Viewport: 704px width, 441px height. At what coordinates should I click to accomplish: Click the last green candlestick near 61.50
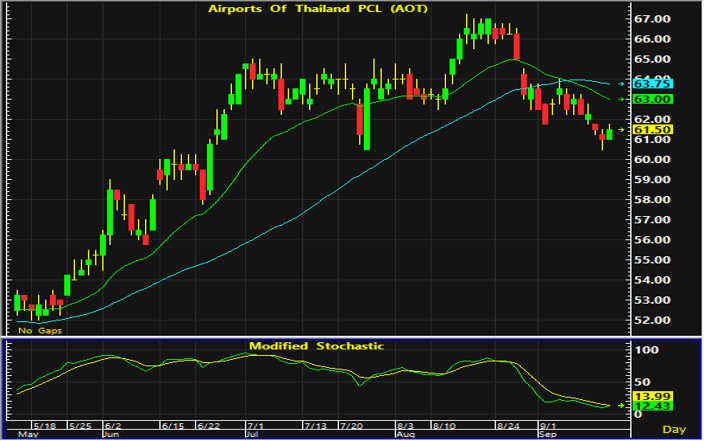click(609, 134)
